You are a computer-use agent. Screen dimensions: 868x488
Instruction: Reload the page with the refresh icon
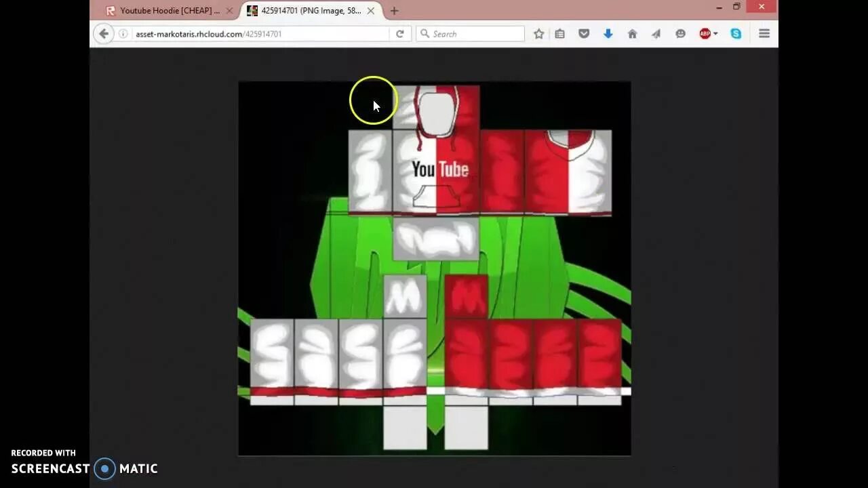click(400, 34)
